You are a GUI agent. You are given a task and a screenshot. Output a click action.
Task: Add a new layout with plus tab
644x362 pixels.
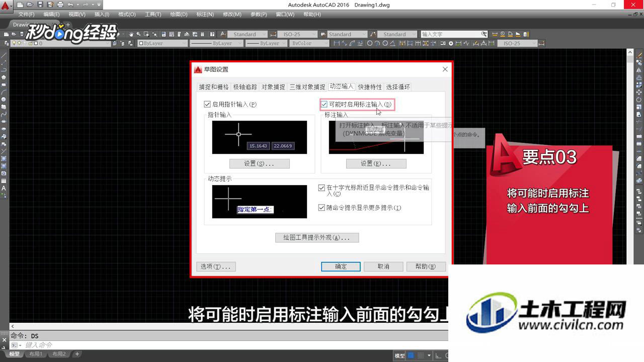[x=77, y=354]
